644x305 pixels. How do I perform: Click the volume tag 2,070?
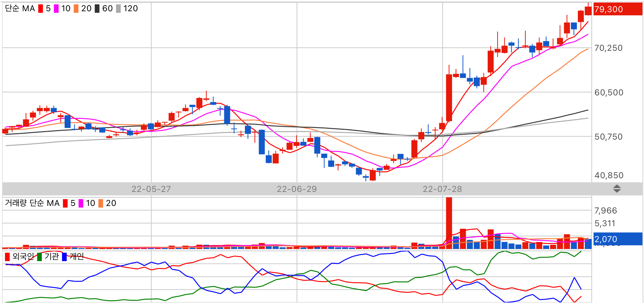618,239
